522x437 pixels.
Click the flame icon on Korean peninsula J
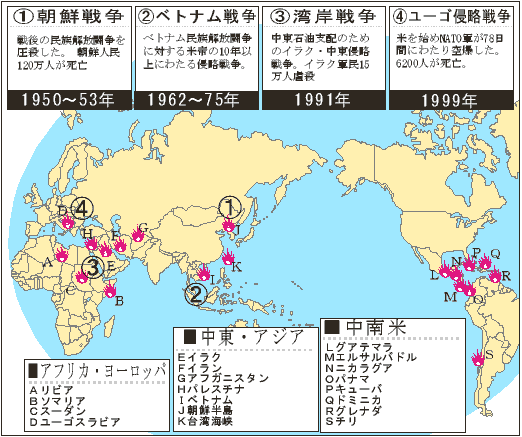pos(229,224)
